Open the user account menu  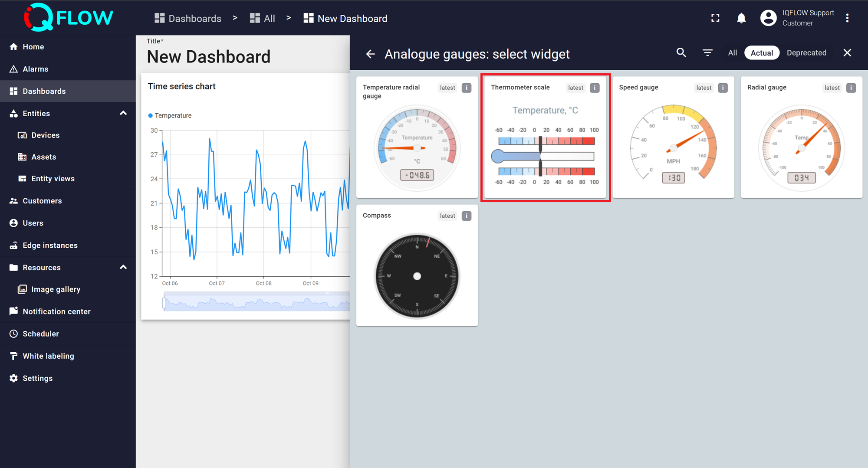point(769,18)
